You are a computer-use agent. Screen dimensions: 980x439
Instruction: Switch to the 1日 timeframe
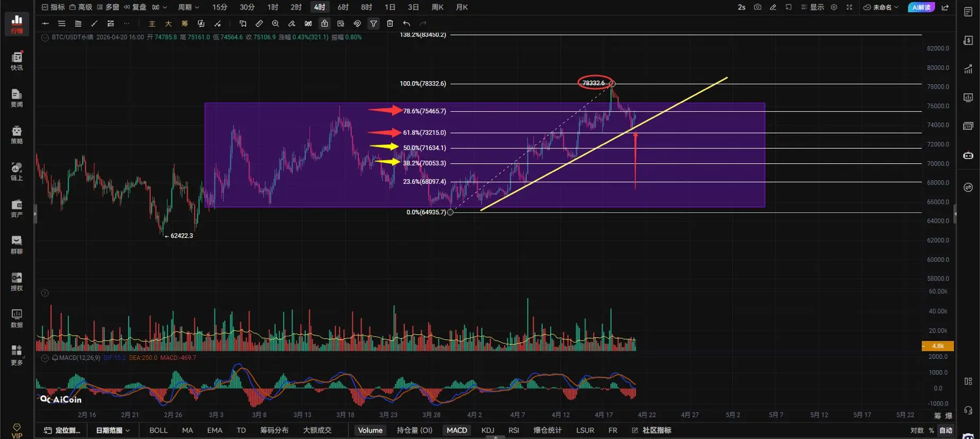390,7
